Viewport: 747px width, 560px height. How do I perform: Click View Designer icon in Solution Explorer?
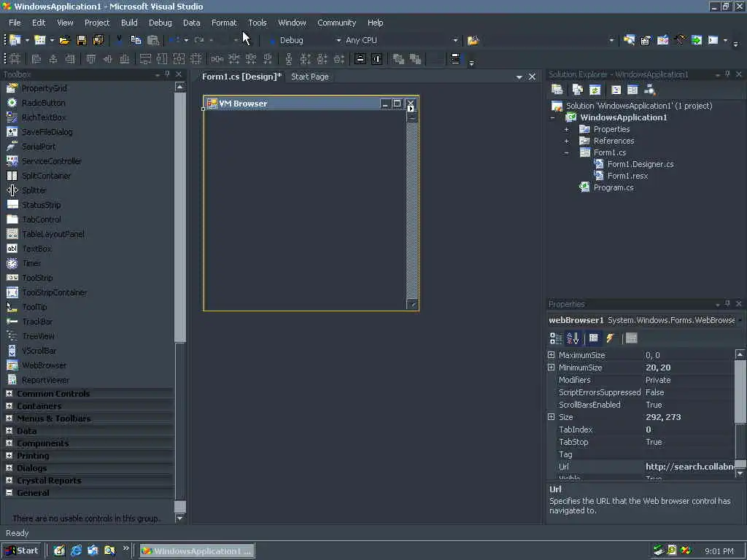pyautogui.click(x=632, y=90)
